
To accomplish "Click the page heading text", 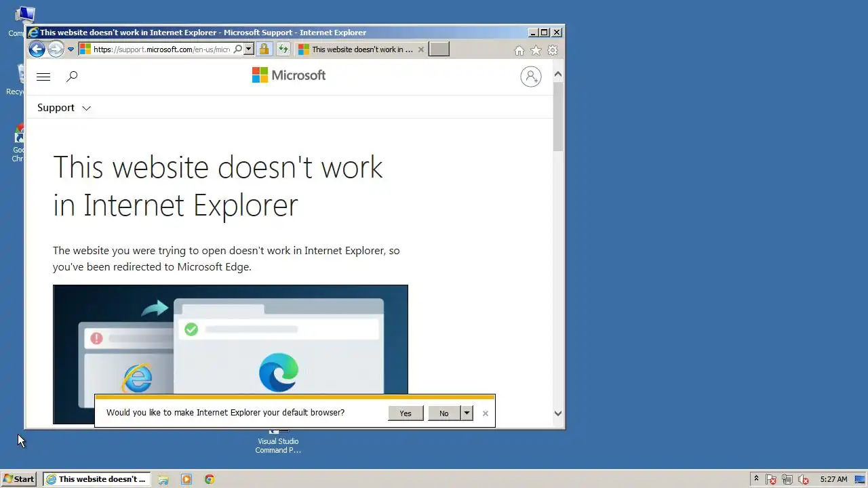I will (x=218, y=186).
